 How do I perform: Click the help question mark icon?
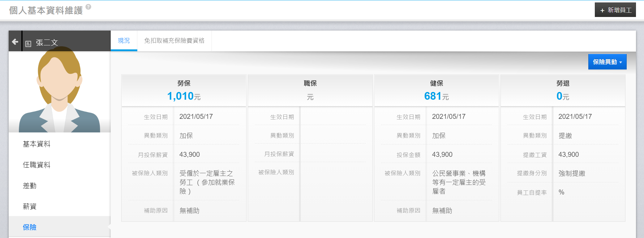point(88,7)
